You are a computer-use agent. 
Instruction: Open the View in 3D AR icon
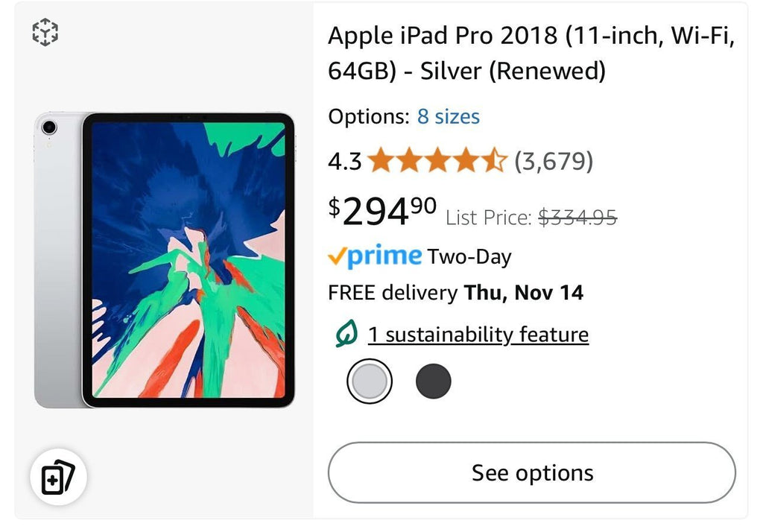[45, 33]
